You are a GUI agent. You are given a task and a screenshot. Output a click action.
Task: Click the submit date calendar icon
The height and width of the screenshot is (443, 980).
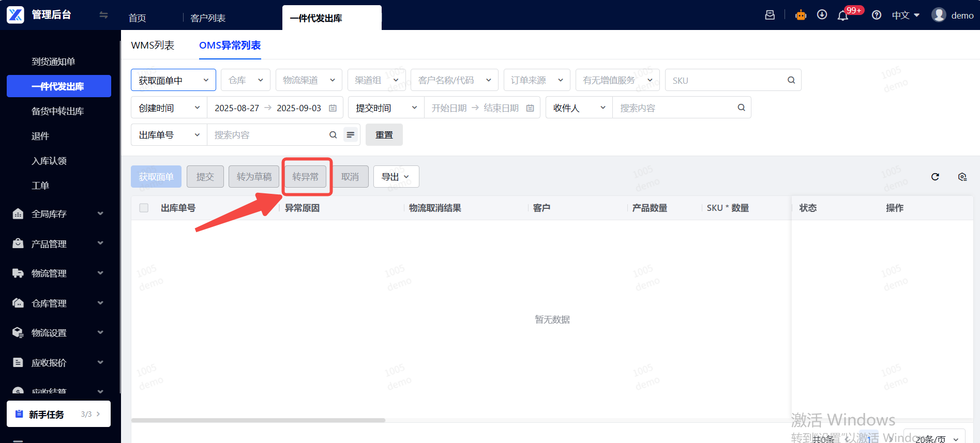[x=530, y=108]
